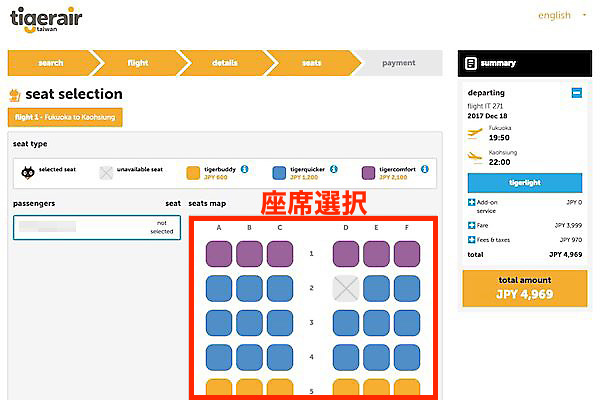This screenshot has width=600, height=400.
Task: Choose tigerquicker seat 4B
Action: (x=249, y=357)
